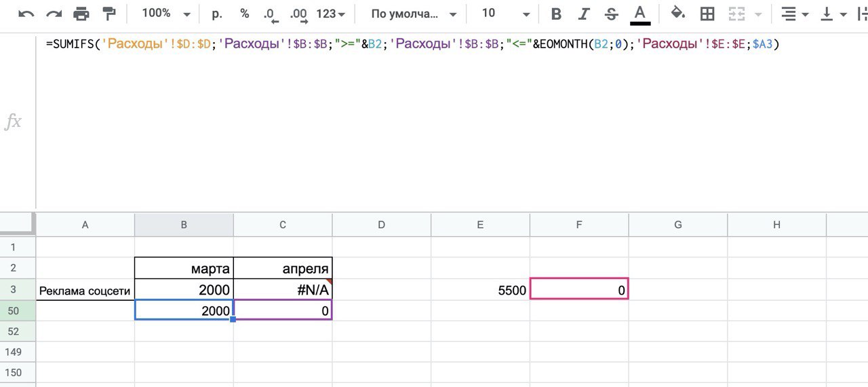This screenshot has width=868, height=387.
Task: Format as currency (р.)
Action: click(x=217, y=14)
